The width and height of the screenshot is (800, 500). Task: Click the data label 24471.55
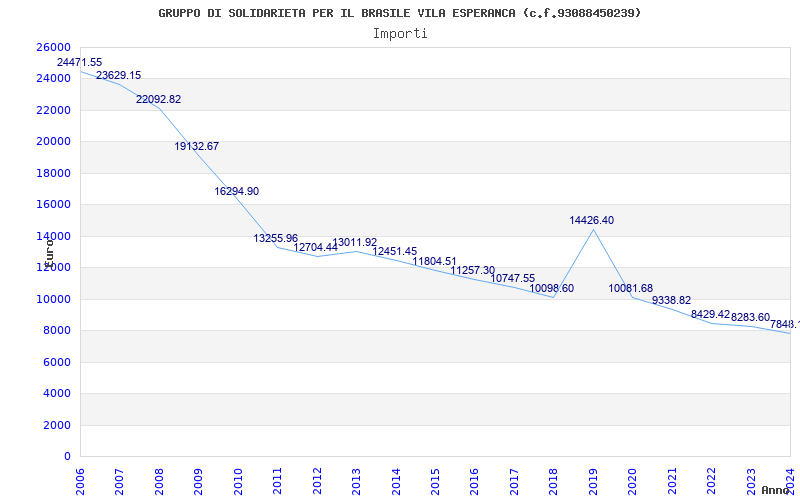pyautogui.click(x=80, y=62)
